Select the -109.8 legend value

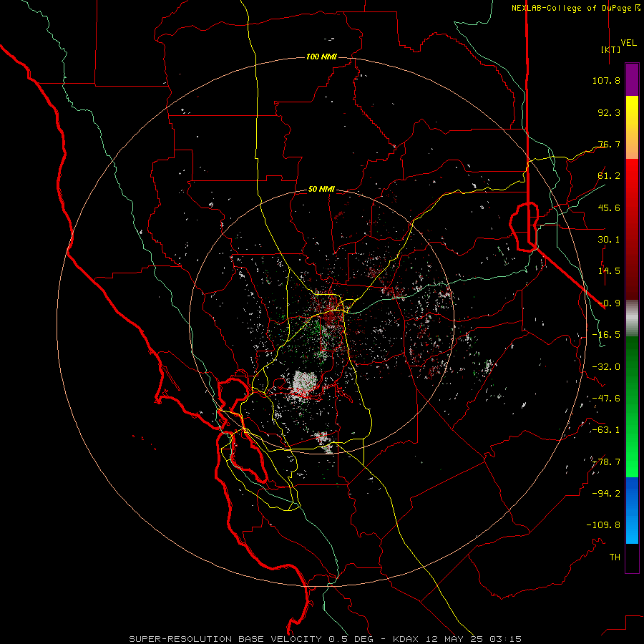(603, 525)
